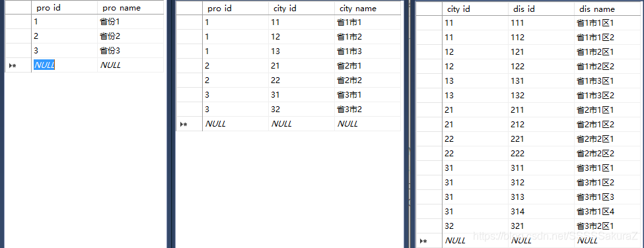Click NULL city name cell in city table
644x248 pixels.
pyautogui.click(x=368, y=124)
